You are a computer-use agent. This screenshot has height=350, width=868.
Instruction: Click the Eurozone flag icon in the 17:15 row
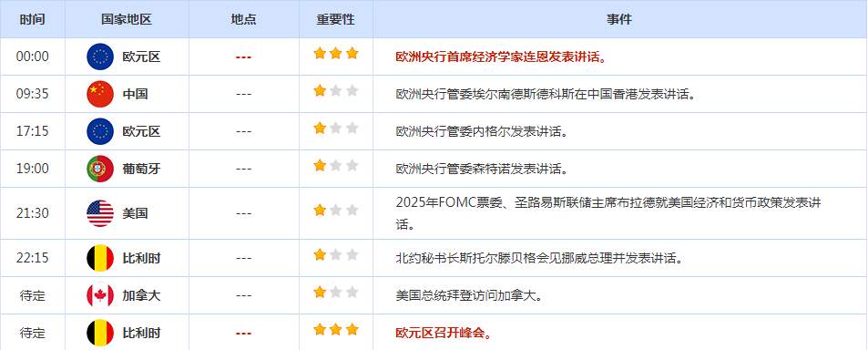100,131
